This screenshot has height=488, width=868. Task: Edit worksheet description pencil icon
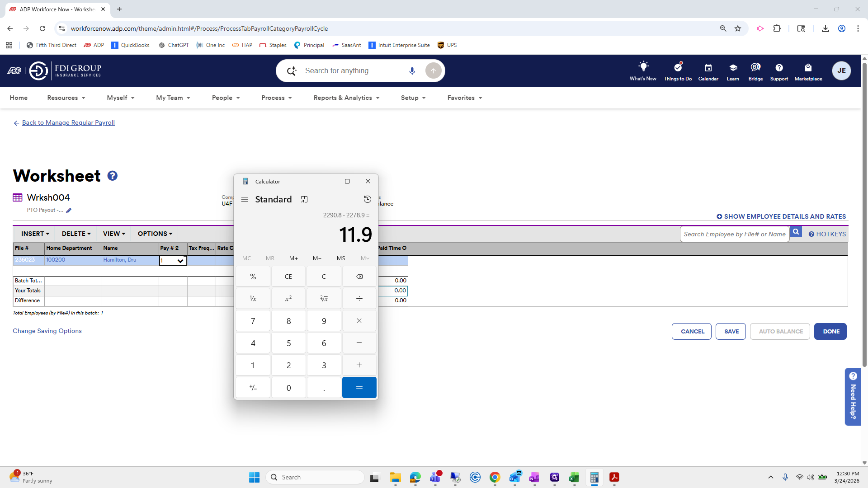pos(69,211)
